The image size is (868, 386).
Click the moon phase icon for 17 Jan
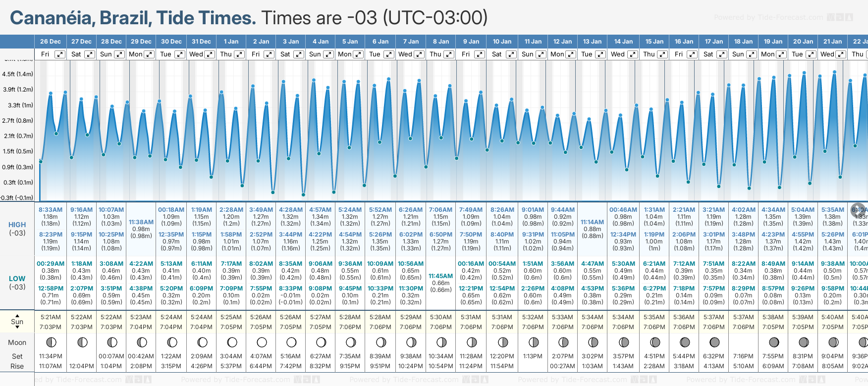(714, 342)
